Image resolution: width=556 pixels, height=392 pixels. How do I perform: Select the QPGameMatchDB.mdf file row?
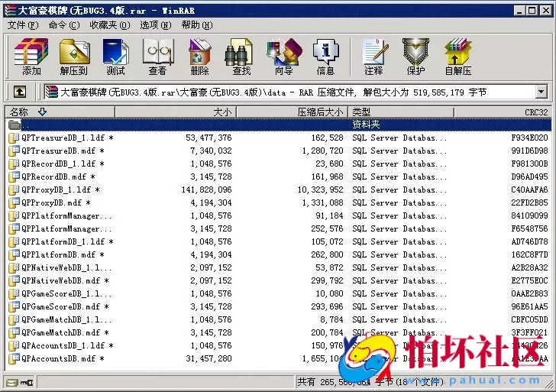click(278, 332)
